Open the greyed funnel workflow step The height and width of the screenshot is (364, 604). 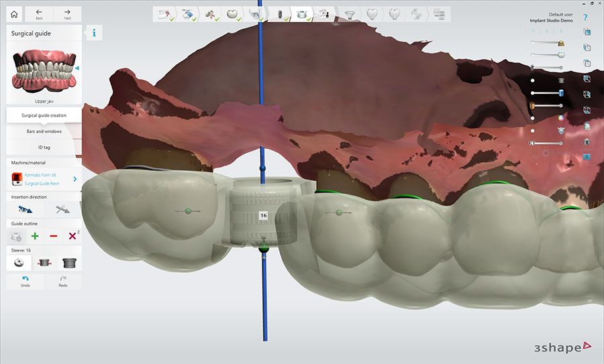point(350,15)
